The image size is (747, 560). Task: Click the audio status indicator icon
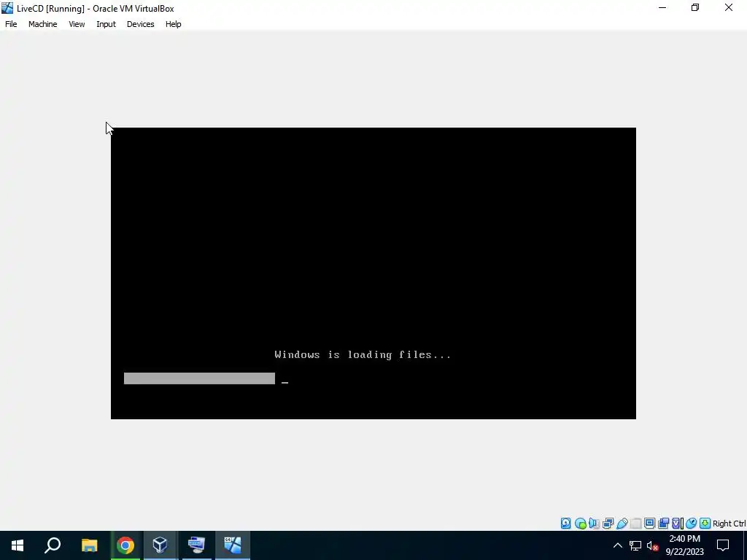[x=594, y=524]
